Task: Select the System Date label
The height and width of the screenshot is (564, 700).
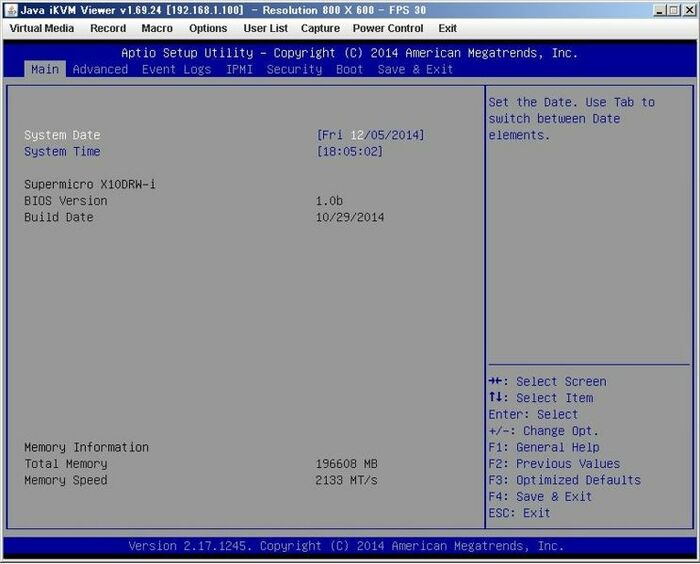Action: [x=62, y=135]
